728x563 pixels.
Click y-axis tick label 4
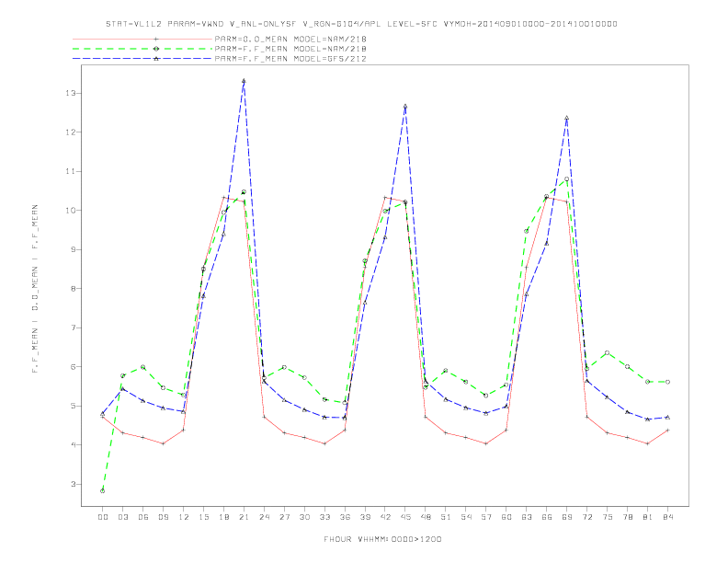click(x=73, y=445)
